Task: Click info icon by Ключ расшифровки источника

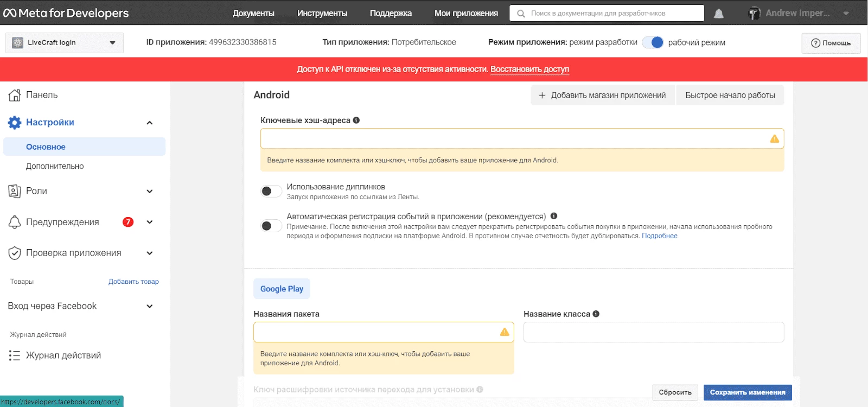Action: (480, 390)
